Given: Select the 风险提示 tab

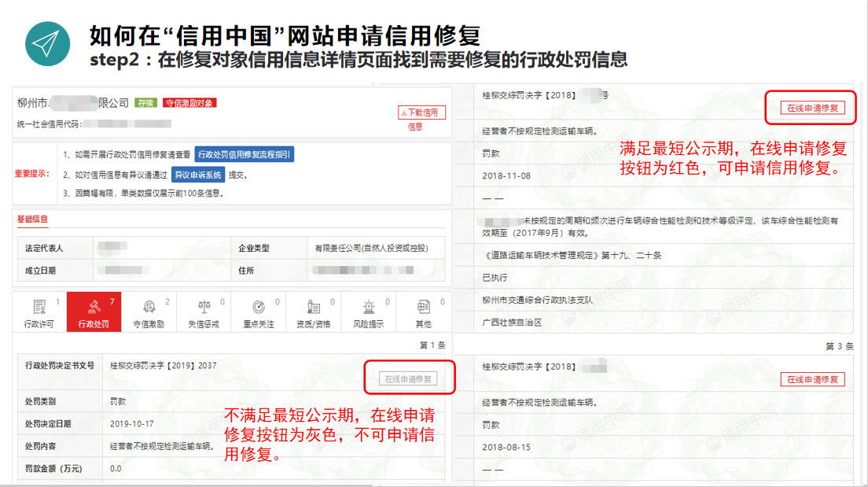Looking at the screenshot, I should [368, 312].
